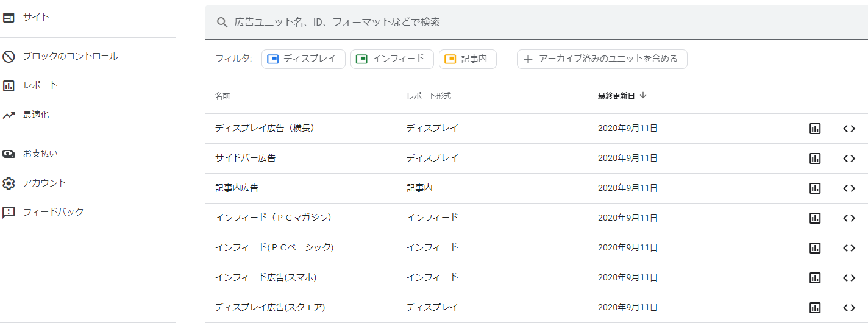
Task: Get code for サイドバー広告 unit
Action: tap(849, 158)
